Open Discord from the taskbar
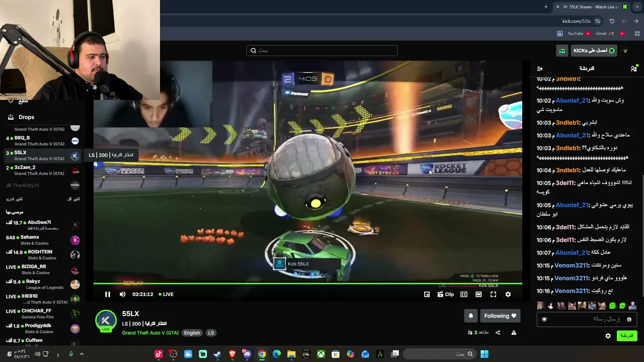Screen dimensions: 644x362 point(247,354)
